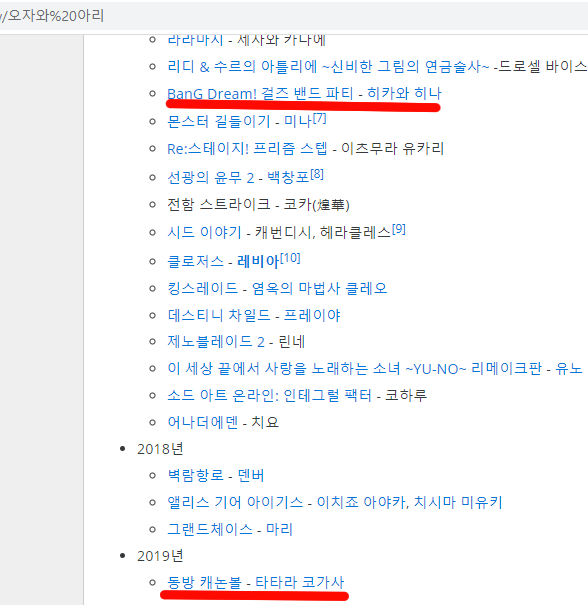Open the 동방 캐논볼 link
Viewport: 588px width, 605px height.
tap(204, 583)
